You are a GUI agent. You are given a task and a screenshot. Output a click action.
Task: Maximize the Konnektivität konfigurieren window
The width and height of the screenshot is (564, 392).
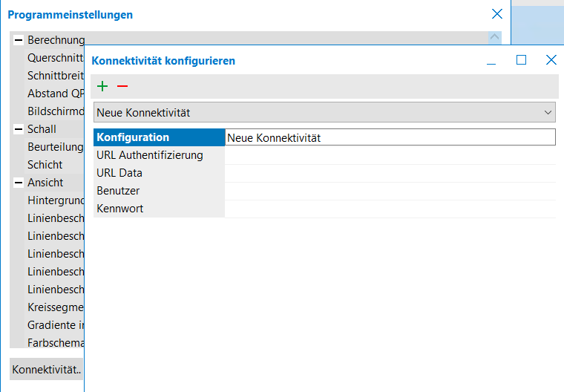(x=521, y=60)
